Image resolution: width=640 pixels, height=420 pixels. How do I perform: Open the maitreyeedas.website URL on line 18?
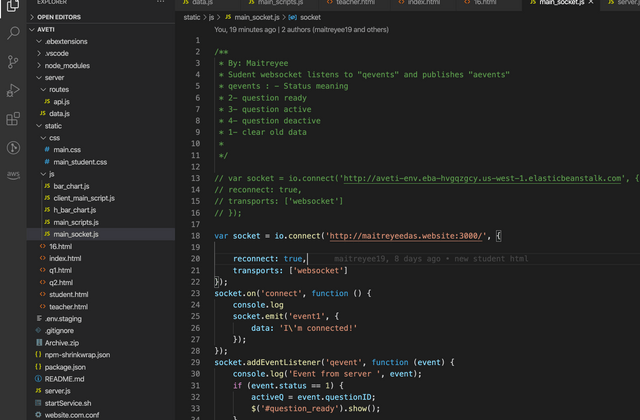pos(405,236)
